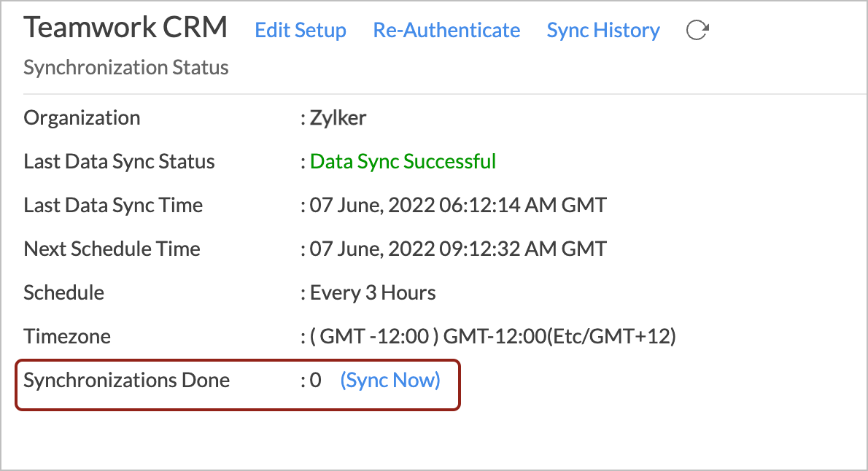Select the Every 3 Hours schedule value
The width and height of the screenshot is (868, 471).
point(373,293)
